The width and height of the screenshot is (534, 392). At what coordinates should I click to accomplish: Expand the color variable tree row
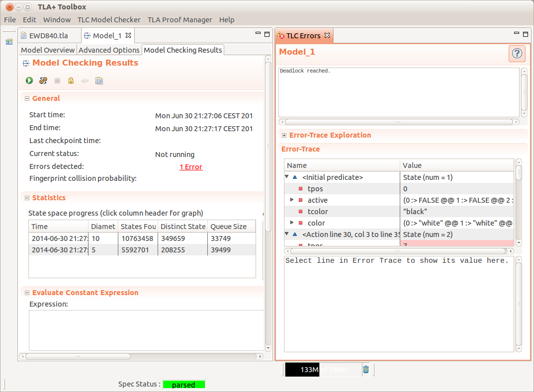pos(292,223)
